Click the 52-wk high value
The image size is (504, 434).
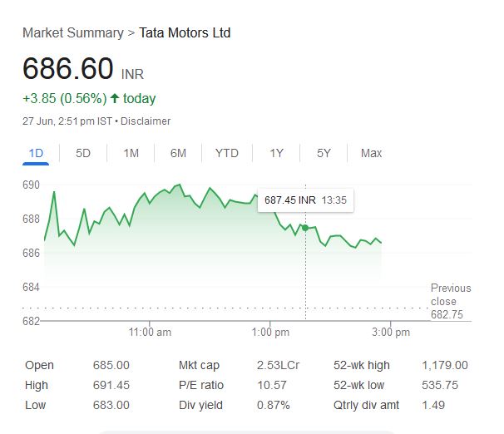tap(444, 365)
